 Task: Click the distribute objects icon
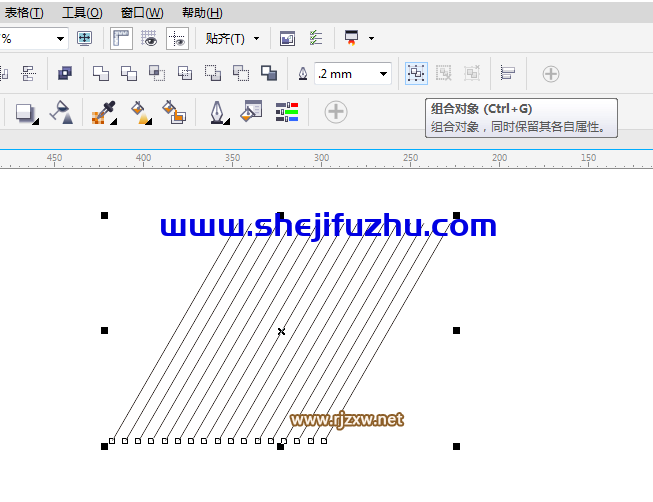click(x=28, y=74)
